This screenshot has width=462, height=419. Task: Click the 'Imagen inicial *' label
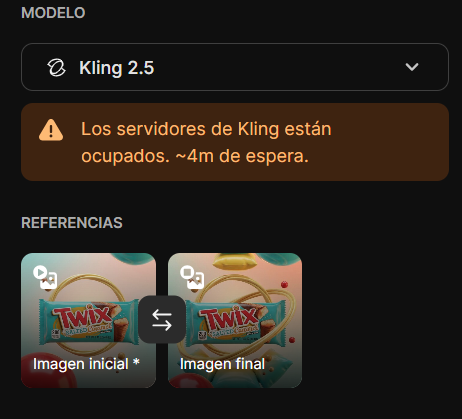[x=86, y=364]
